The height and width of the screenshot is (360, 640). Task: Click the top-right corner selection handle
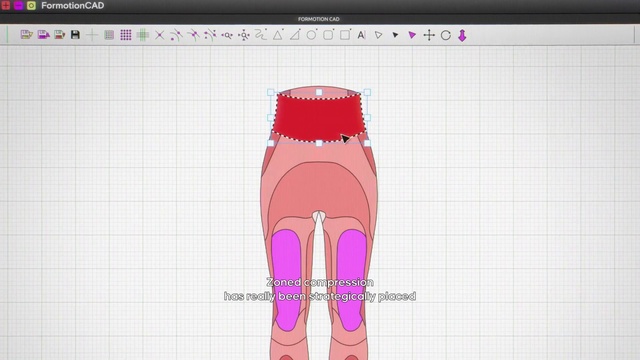click(367, 93)
